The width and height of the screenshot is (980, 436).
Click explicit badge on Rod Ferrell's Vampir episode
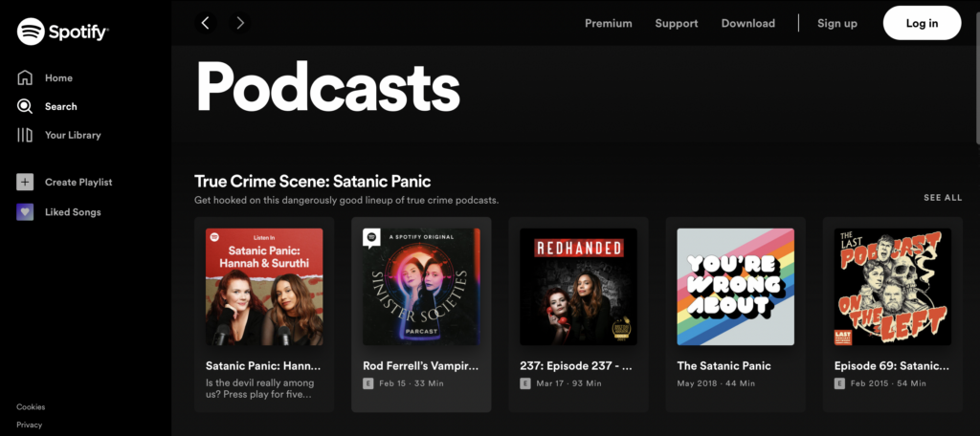[368, 382]
